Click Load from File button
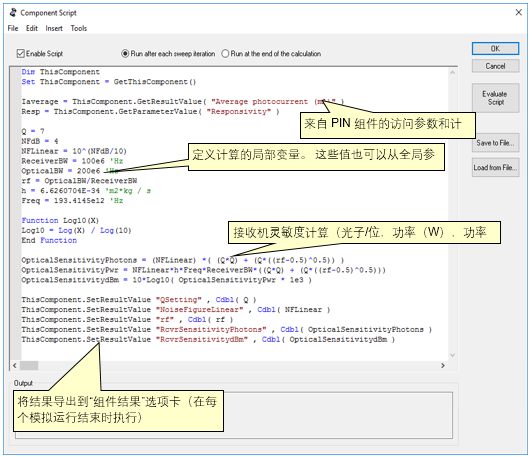The height and width of the screenshot is (457, 532). point(495,168)
